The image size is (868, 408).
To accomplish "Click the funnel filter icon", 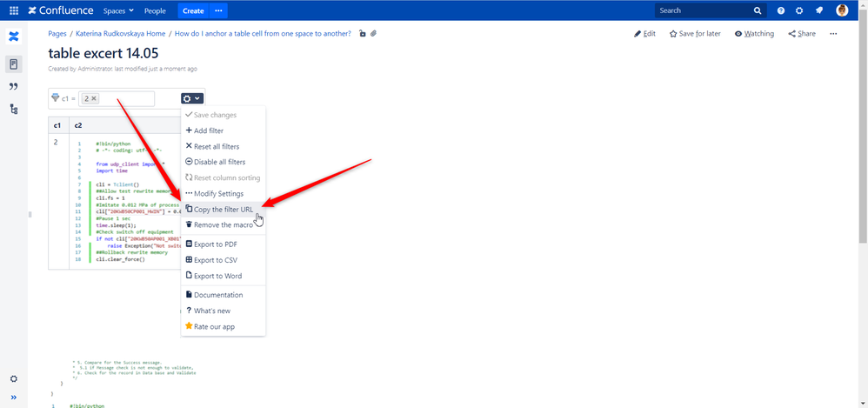I will [x=56, y=98].
